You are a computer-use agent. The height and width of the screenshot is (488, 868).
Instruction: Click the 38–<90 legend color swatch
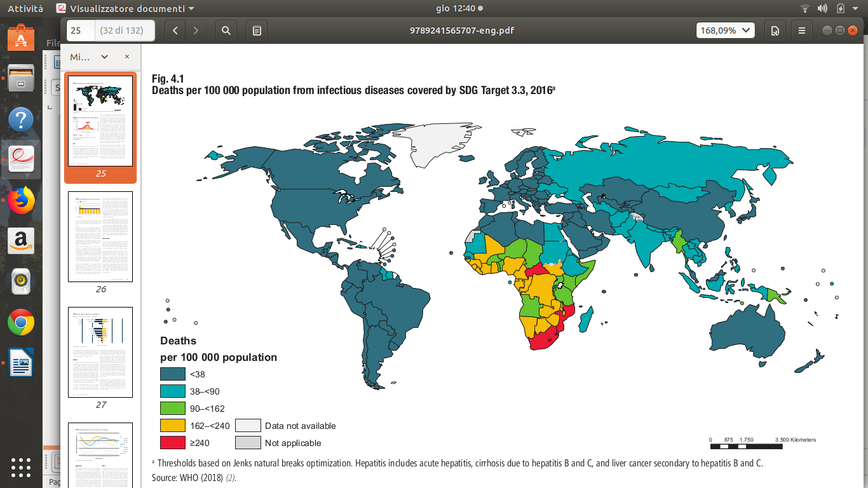pyautogui.click(x=172, y=391)
